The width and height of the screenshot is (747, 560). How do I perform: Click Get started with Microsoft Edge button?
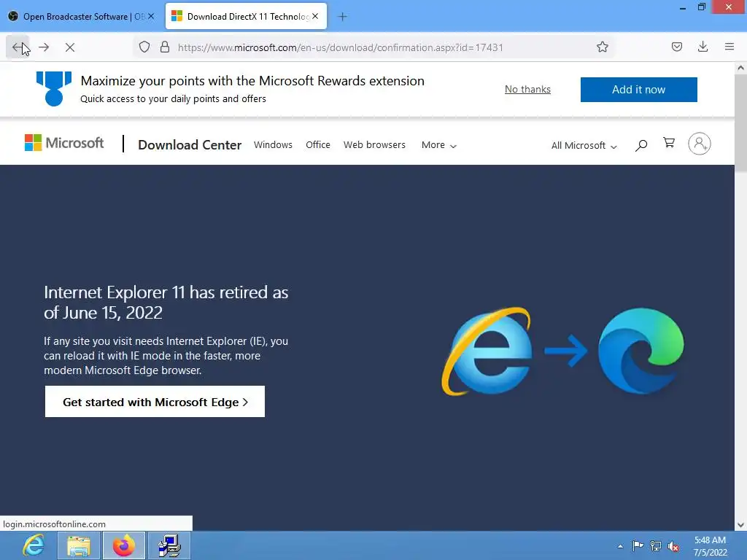155,402
